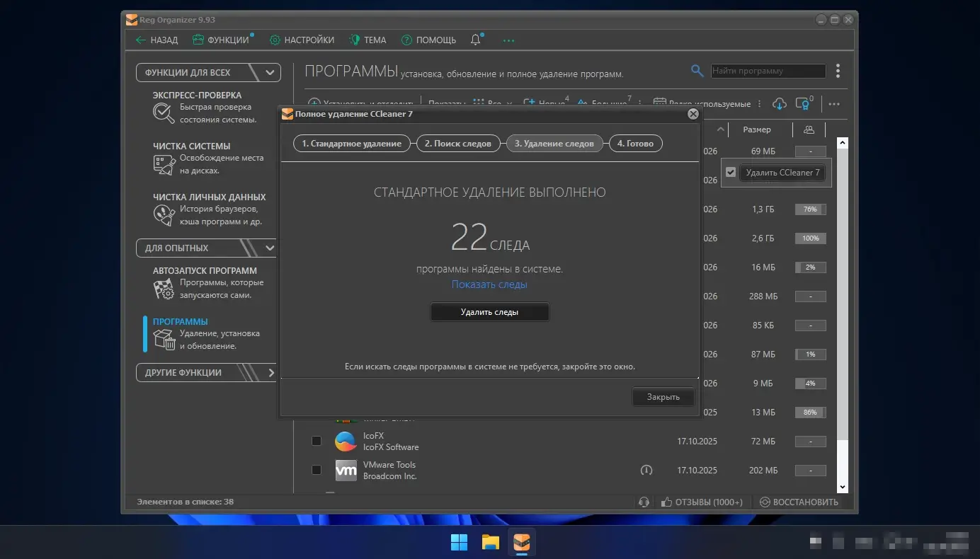
Task: Click the 2,6 ГБ size value
Action: (x=764, y=238)
